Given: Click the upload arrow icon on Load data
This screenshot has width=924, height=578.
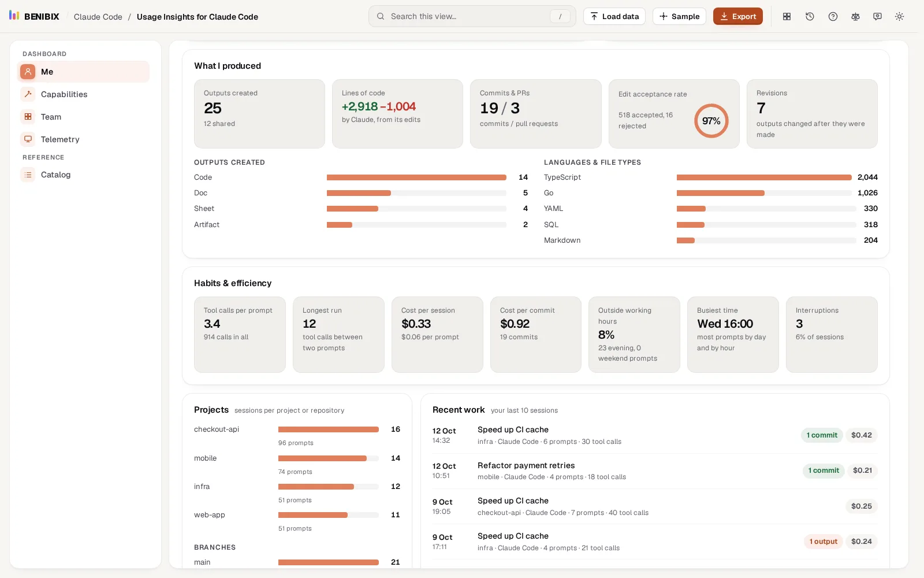Looking at the screenshot, I should tap(594, 16).
